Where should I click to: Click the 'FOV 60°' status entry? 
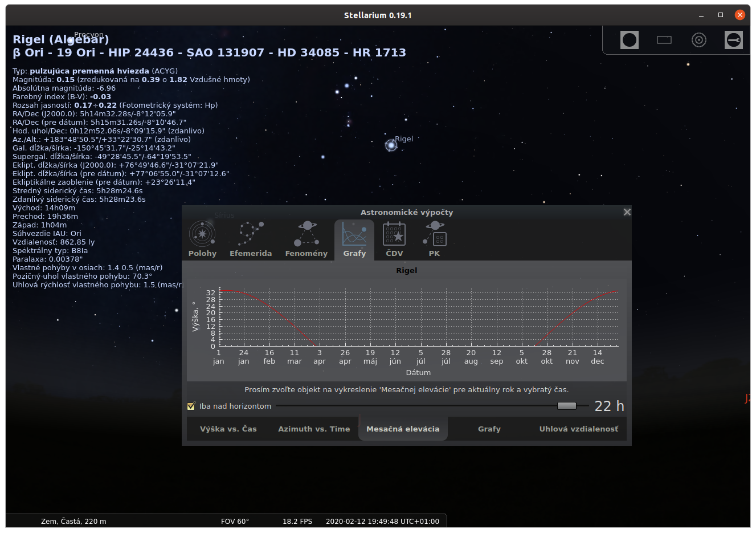(235, 521)
